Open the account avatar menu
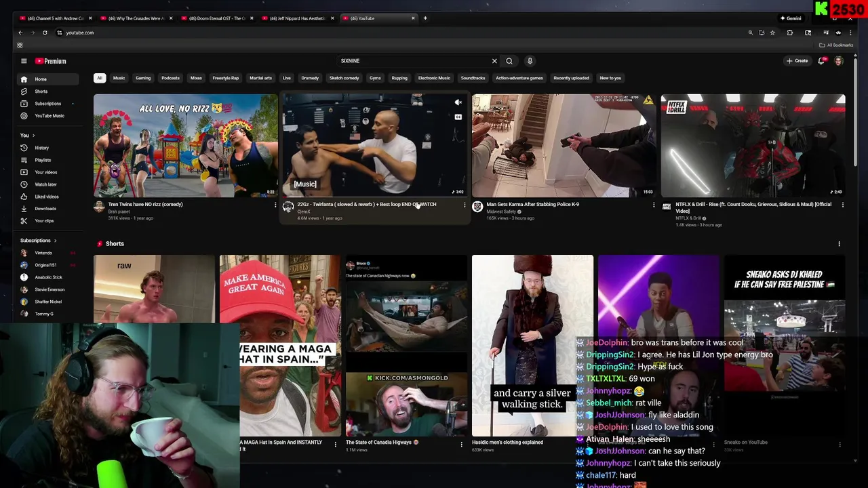The image size is (868, 488). pyautogui.click(x=839, y=61)
